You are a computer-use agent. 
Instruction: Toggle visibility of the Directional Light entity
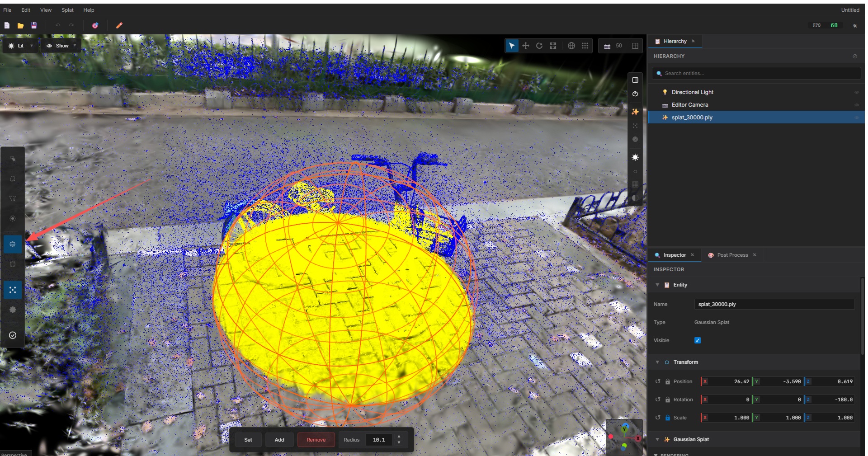point(857,92)
